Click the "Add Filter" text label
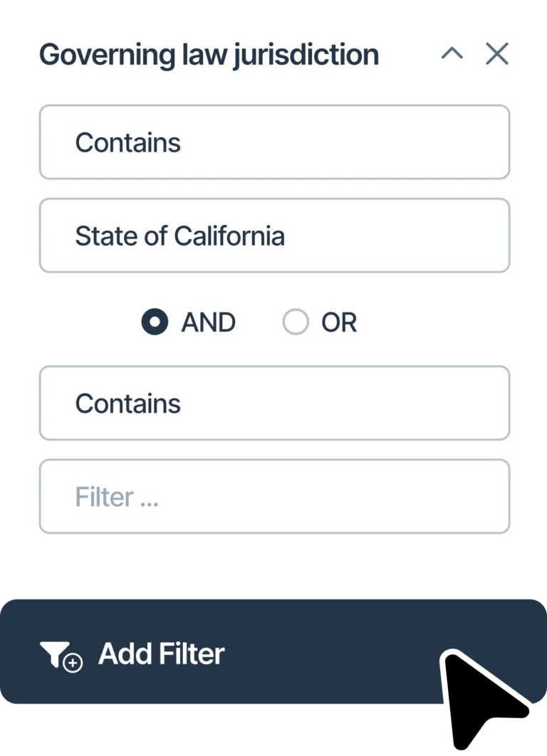Viewport: 547px width, 756px height. (x=162, y=653)
